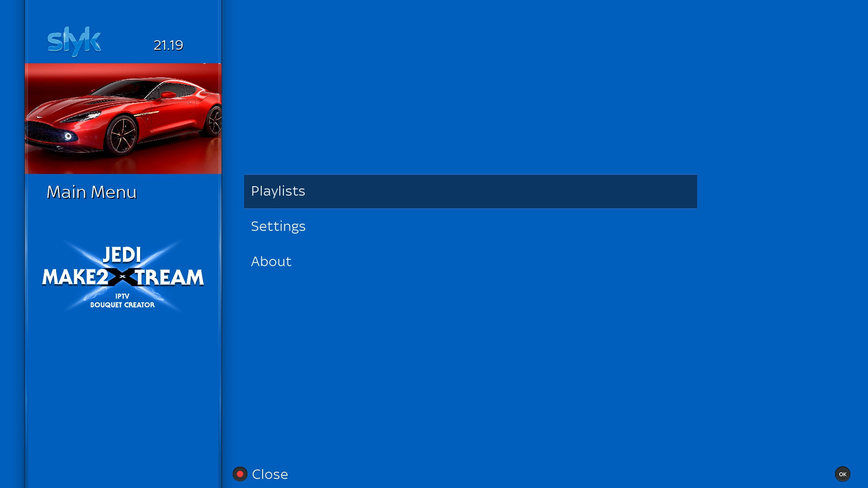Click the 21.19 clock display
Viewport: 868px width, 488px height.
(x=168, y=45)
